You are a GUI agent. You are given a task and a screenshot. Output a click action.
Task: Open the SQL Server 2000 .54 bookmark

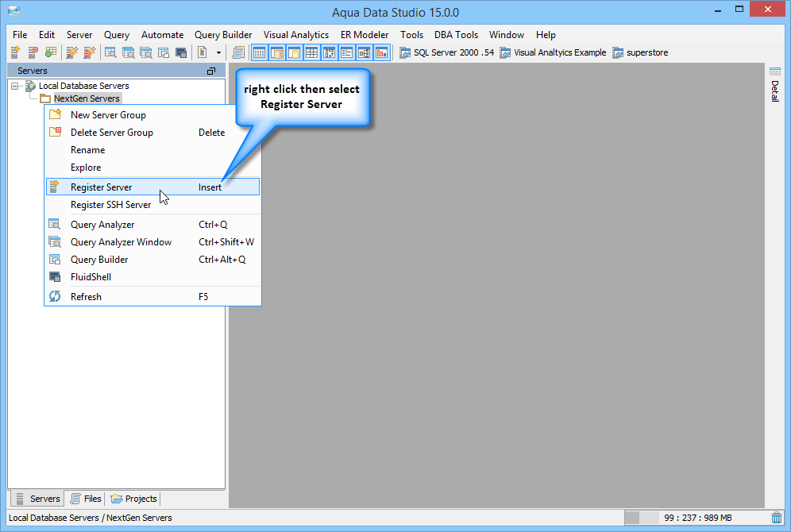click(x=446, y=52)
